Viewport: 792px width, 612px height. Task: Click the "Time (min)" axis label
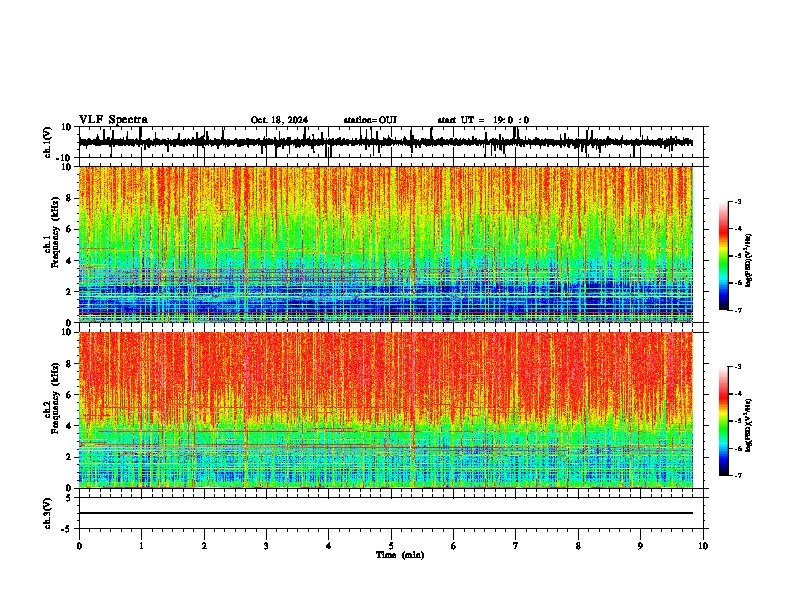[400, 555]
